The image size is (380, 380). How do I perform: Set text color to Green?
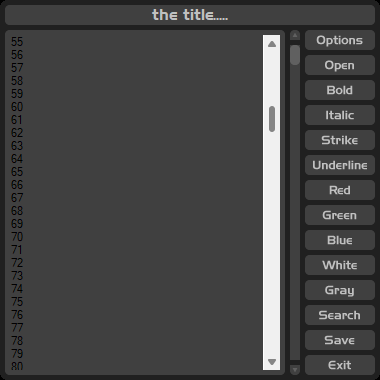coord(340,215)
